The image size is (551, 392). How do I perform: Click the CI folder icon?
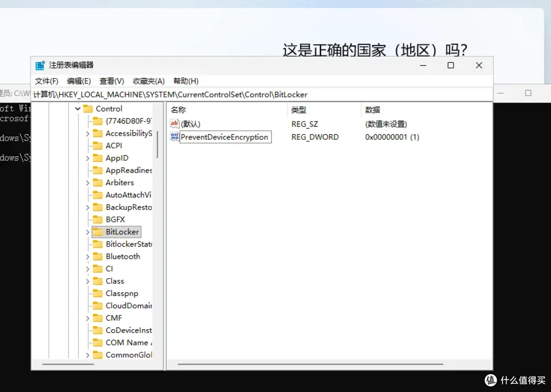(x=97, y=268)
